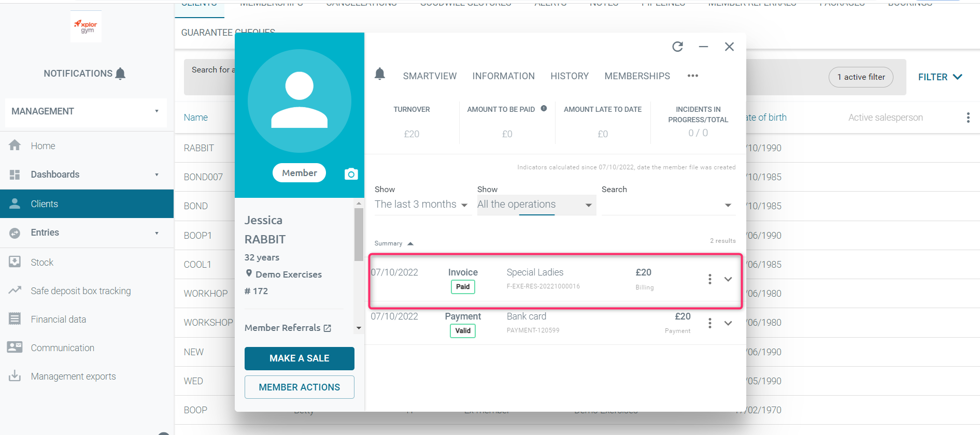Open three-dot menu for the Invoice row
980x435 pixels.
tap(709, 279)
